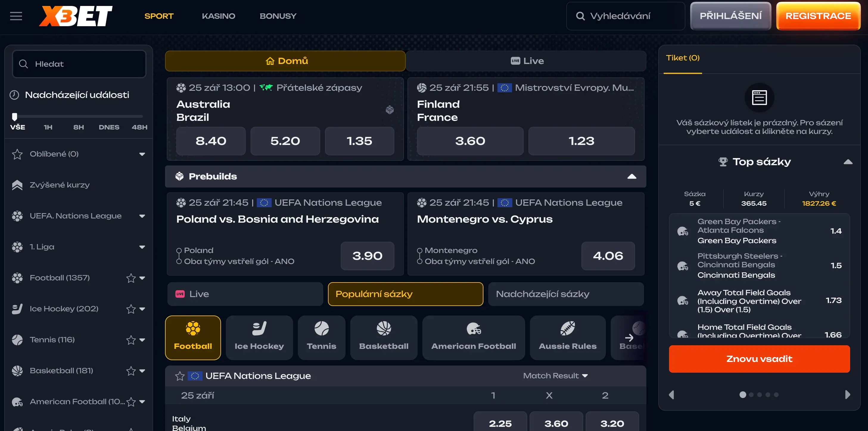868x431 pixels.
Task: Switch to the Domů tab
Action: (x=285, y=61)
